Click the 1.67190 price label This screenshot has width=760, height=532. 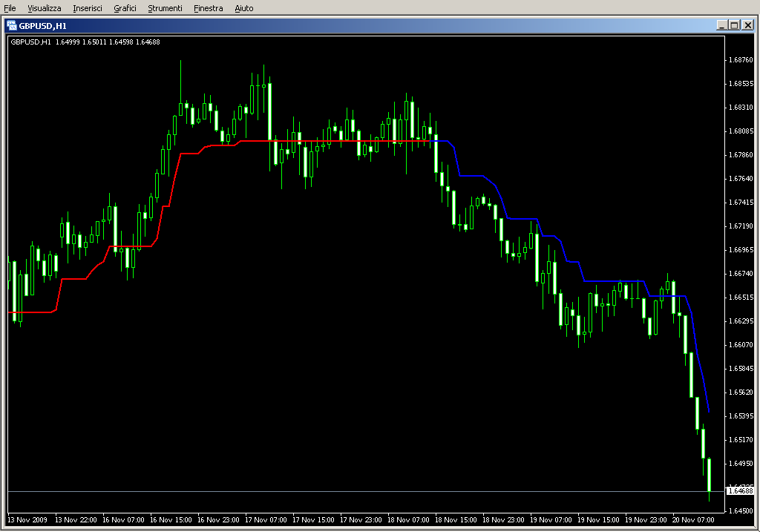(741, 226)
